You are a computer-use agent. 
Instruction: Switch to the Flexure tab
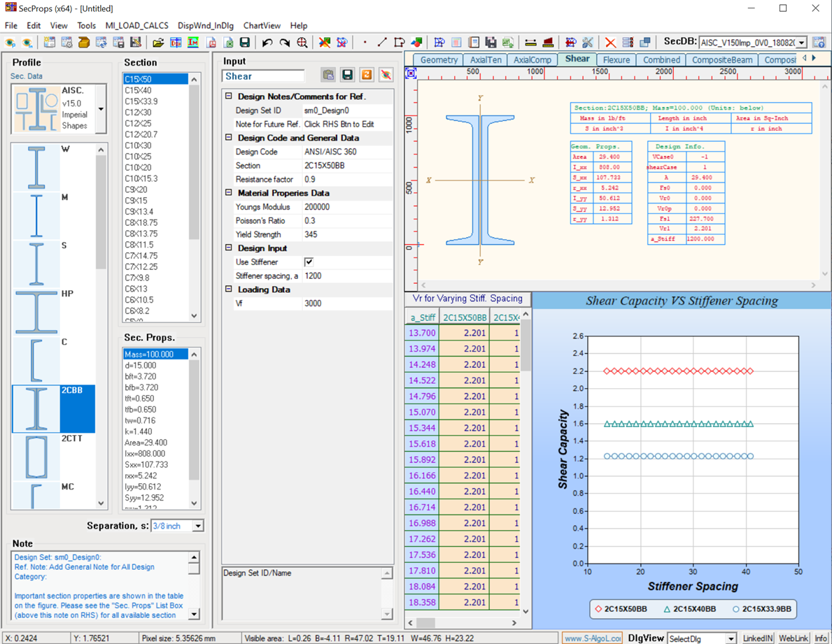pos(616,60)
